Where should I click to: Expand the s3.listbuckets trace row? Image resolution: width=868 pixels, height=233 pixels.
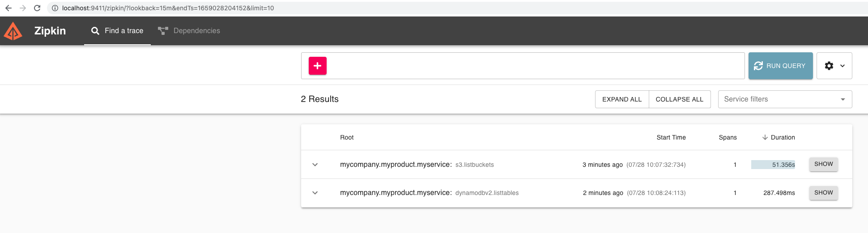tap(315, 165)
